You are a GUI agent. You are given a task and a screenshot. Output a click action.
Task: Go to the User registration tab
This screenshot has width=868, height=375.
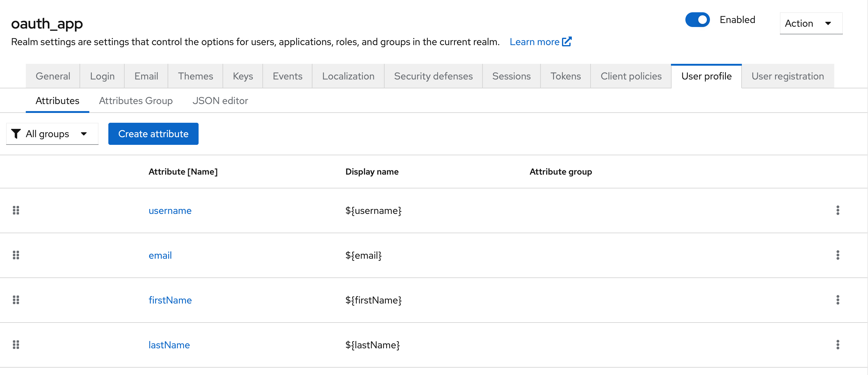tap(788, 76)
